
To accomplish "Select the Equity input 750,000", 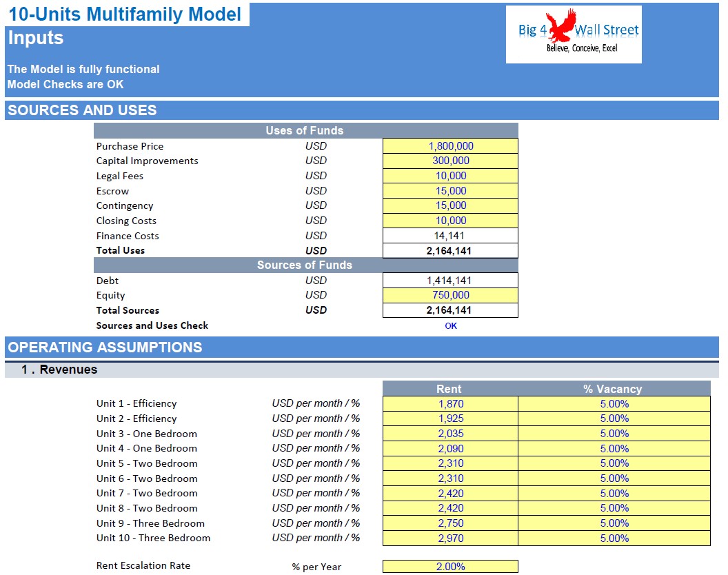I will [x=450, y=295].
